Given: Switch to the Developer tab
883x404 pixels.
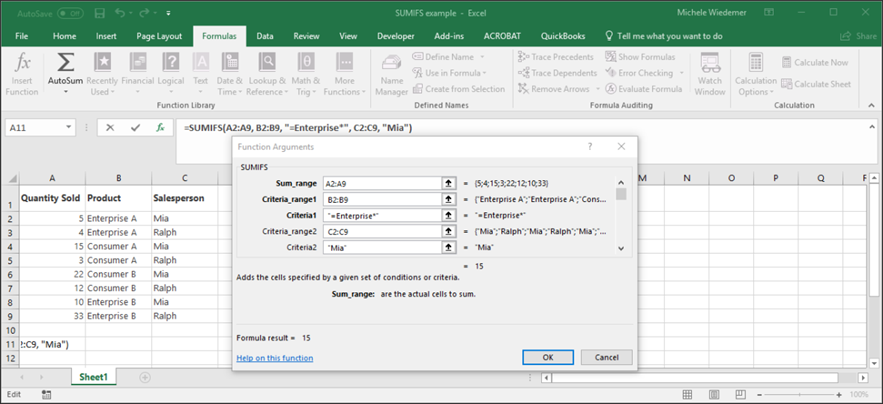Looking at the screenshot, I should pos(395,36).
